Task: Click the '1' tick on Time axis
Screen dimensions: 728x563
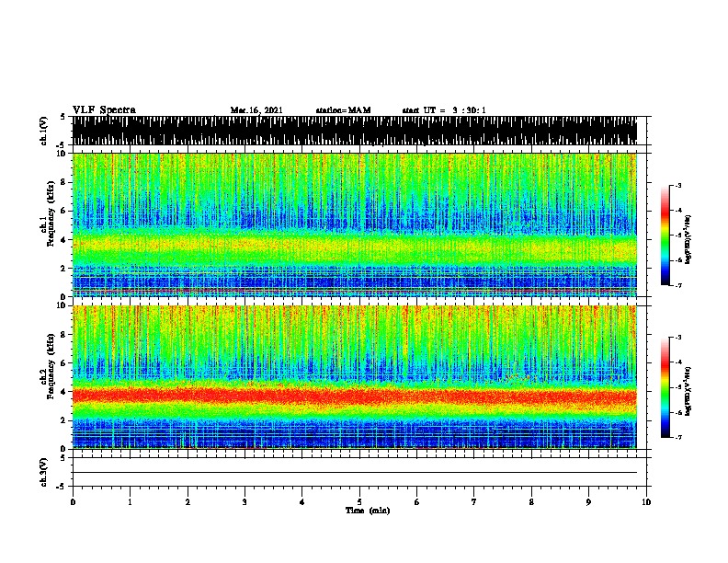Action: click(130, 502)
